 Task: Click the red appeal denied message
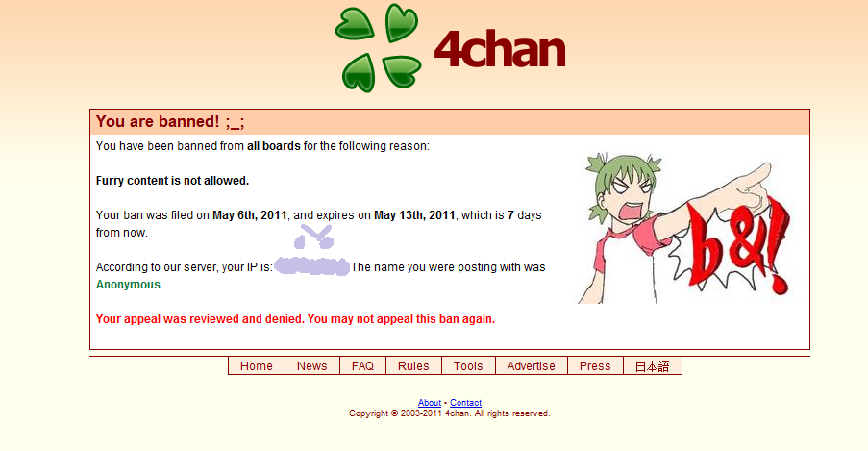[296, 319]
